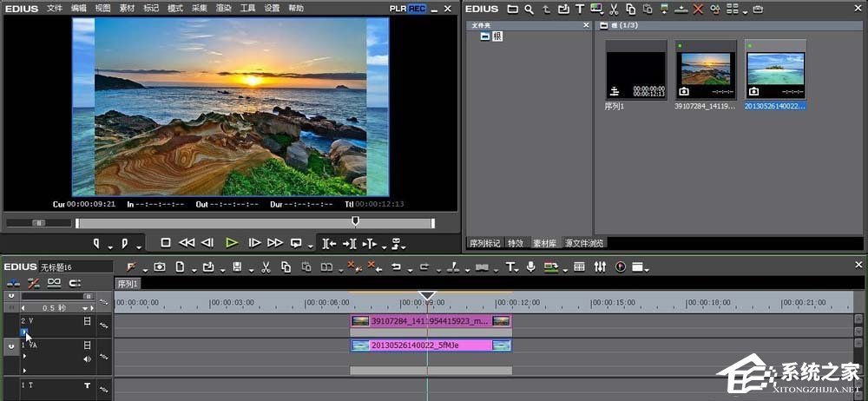Switch to the 特效 tab
Image resolution: width=868 pixels, height=401 pixels.
(x=516, y=243)
